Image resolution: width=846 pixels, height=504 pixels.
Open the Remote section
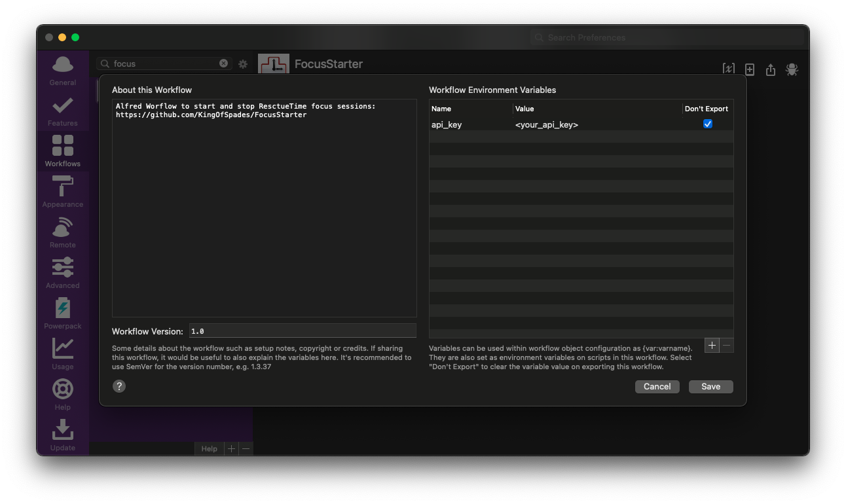(x=63, y=233)
